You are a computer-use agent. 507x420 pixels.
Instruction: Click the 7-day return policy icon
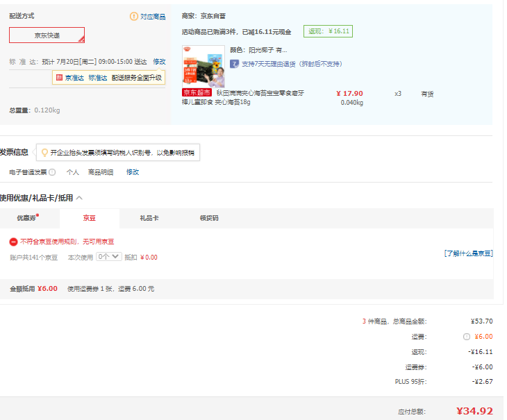click(x=235, y=64)
